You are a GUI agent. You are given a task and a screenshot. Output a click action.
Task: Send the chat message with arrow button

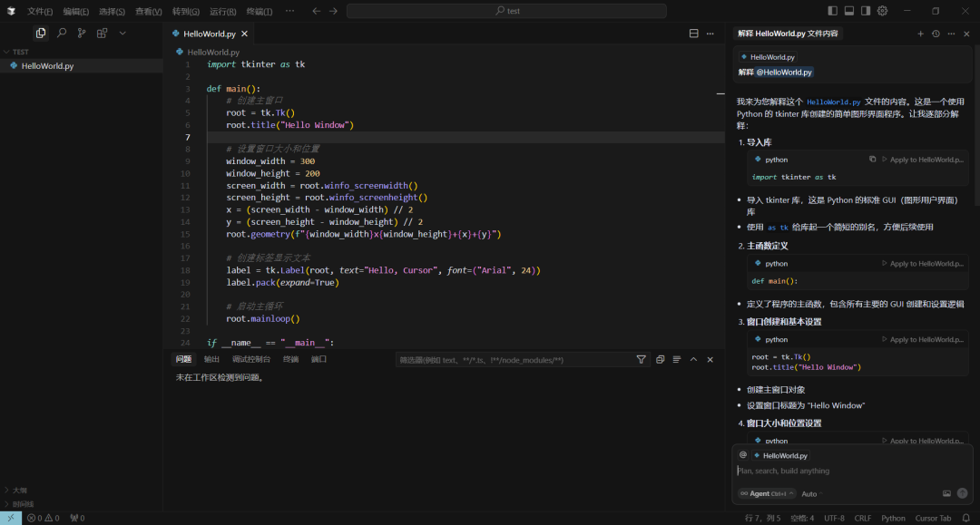[963, 494]
